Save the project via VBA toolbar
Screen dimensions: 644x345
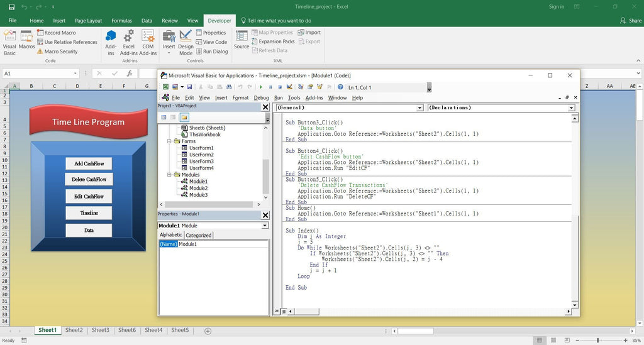[189, 87]
